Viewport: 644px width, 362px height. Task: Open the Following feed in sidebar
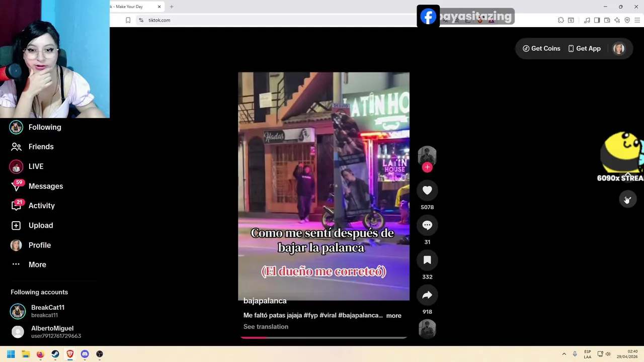(35, 127)
